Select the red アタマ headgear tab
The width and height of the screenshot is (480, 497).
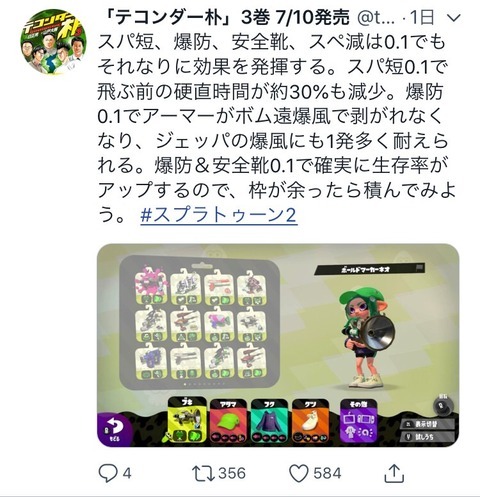pyautogui.click(x=229, y=421)
